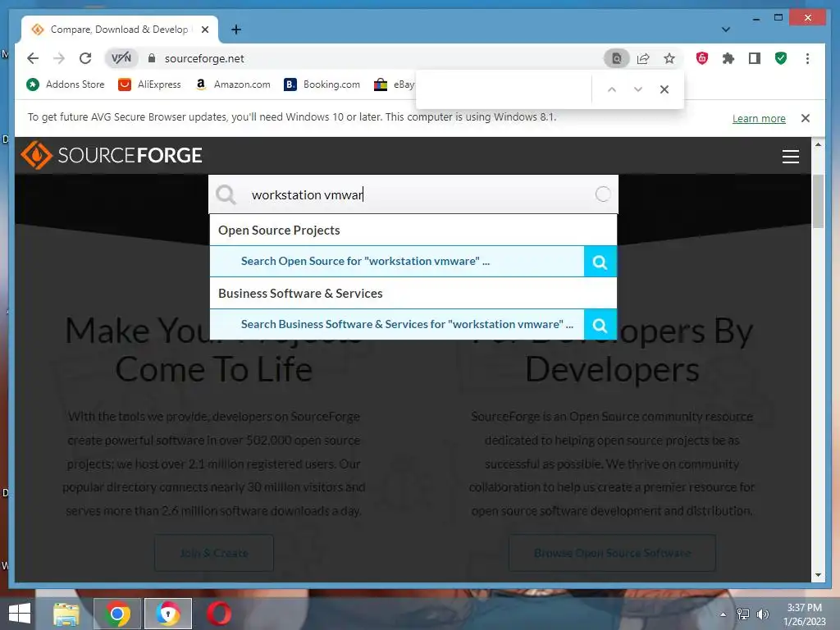Screen dimensions: 840x630
Task: Click the Open Source Projects heading
Action: point(279,231)
